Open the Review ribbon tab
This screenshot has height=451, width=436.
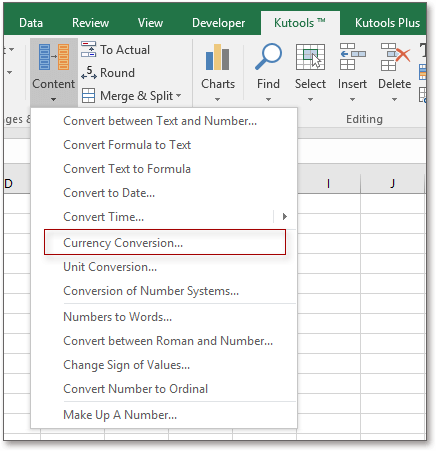[x=90, y=23]
